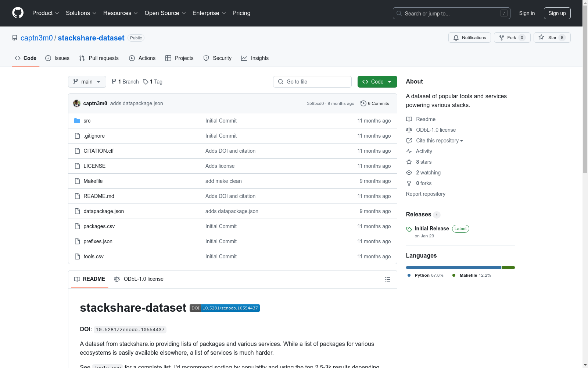This screenshot has height=368, width=588.
Task: Click the GitHub logo icon
Action: tap(18, 13)
